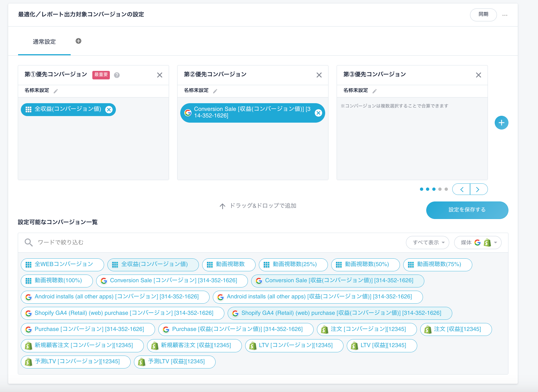Edit the 第③優先コンバージョン name via pencil icon
The image size is (538, 392).
point(375,91)
